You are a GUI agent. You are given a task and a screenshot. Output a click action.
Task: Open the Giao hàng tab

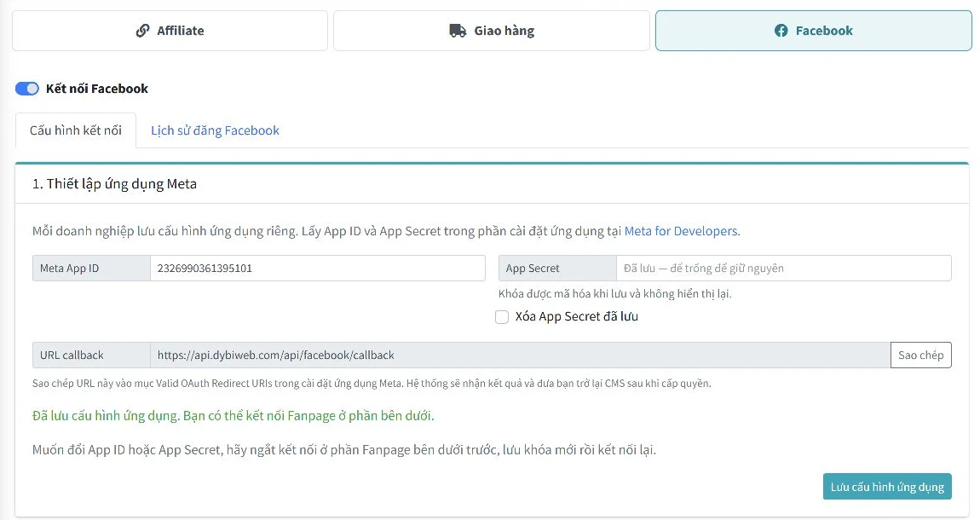[x=491, y=31]
